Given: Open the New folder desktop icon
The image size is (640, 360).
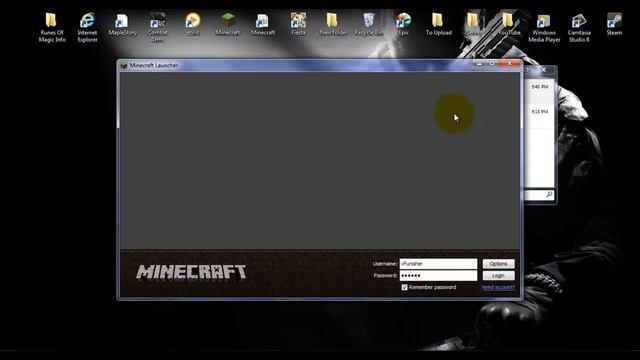Looking at the screenshot, I should point(333,24).
